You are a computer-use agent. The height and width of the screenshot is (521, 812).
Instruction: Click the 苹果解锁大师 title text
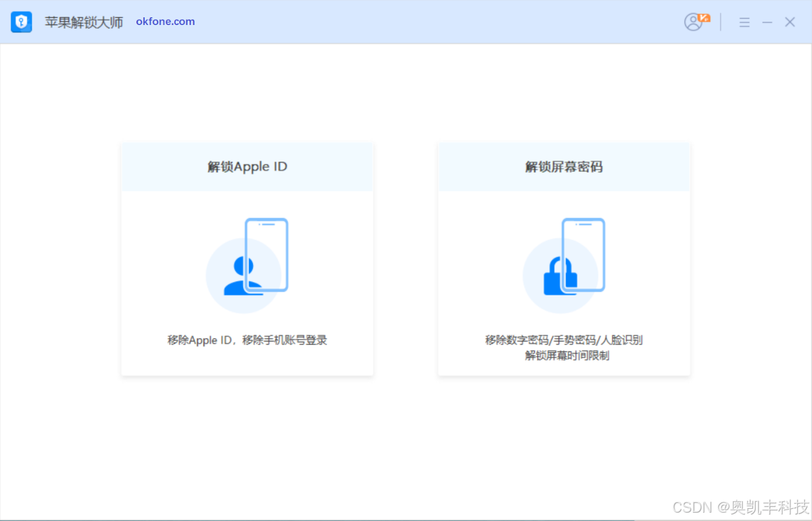84,22
